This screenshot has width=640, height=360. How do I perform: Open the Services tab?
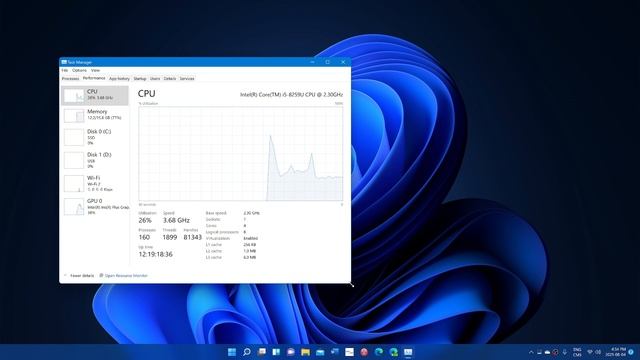pyautogui.click(x=187, y=78)
